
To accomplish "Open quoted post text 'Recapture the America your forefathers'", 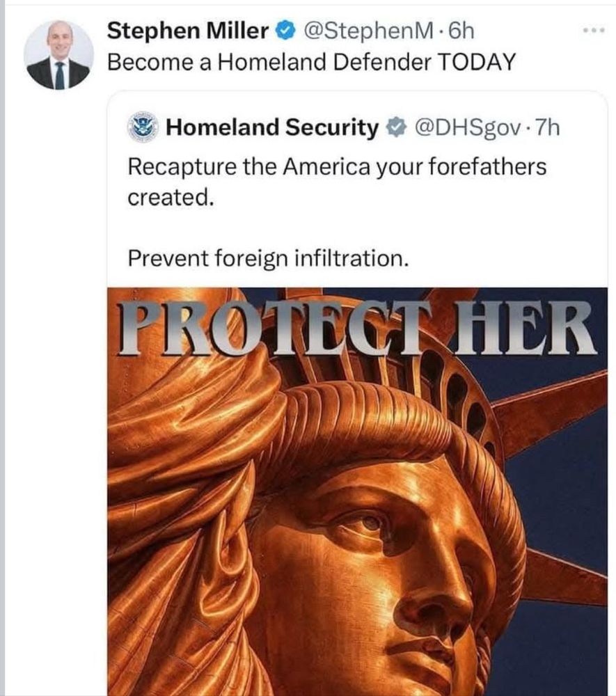I will [x=338, y=167].
